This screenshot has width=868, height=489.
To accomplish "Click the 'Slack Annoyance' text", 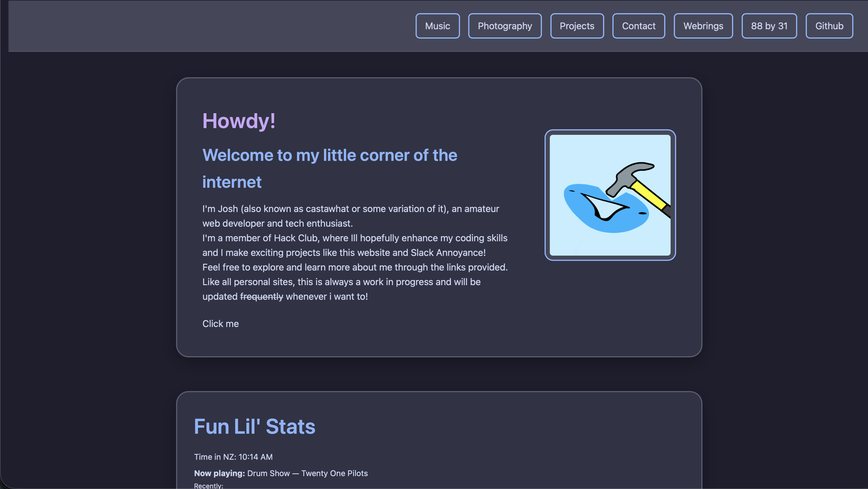I will tap(447, 253).
